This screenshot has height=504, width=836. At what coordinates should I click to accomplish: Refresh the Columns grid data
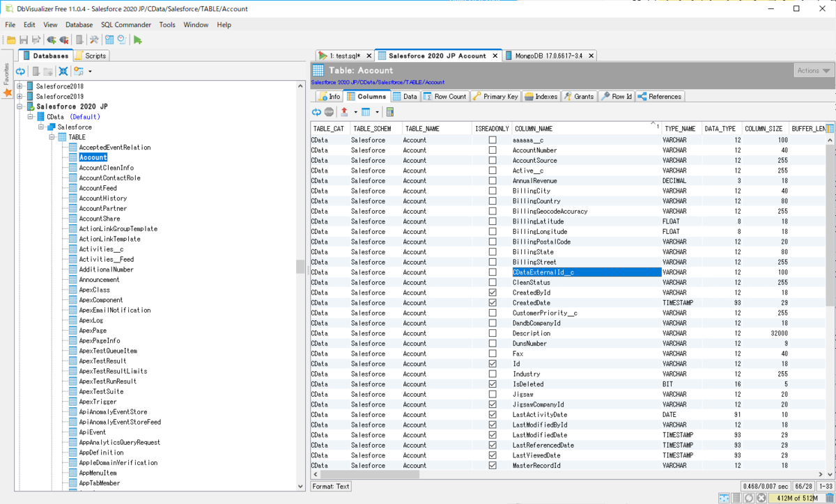(316, 111)
